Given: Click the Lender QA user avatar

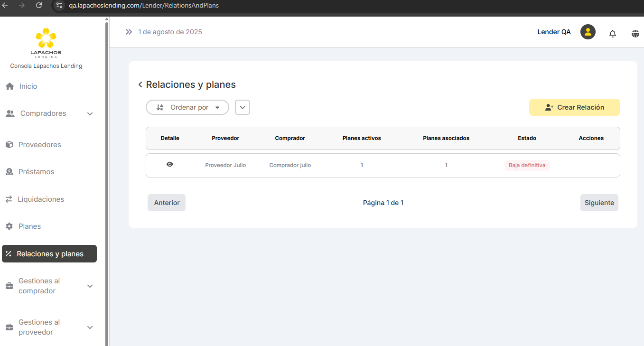Looking at the screenshot, I should click(x=588, y=32).
